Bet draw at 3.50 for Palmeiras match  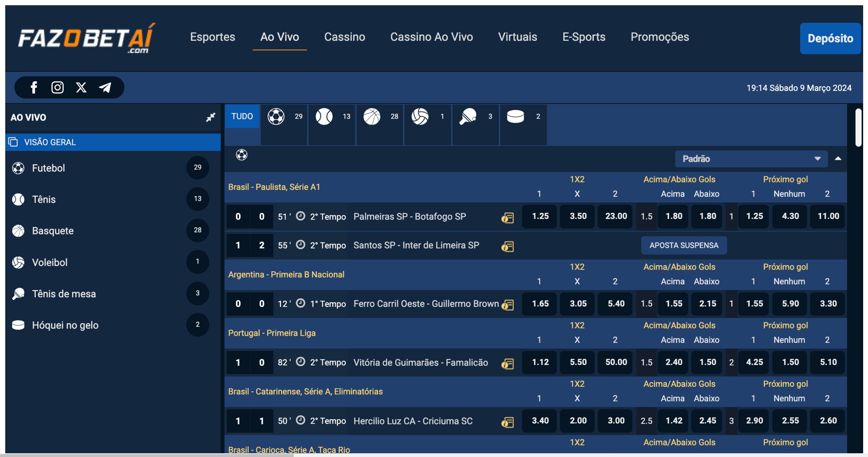(578, 216)
